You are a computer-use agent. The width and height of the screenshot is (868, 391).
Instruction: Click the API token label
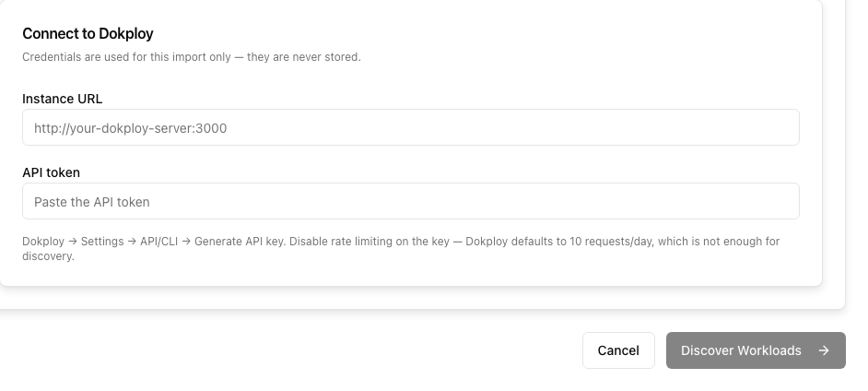(51, 172)
